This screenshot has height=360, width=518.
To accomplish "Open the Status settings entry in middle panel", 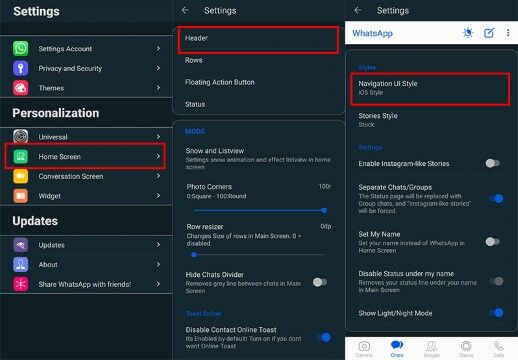I will pyautogui.click(x=258, y=104).
